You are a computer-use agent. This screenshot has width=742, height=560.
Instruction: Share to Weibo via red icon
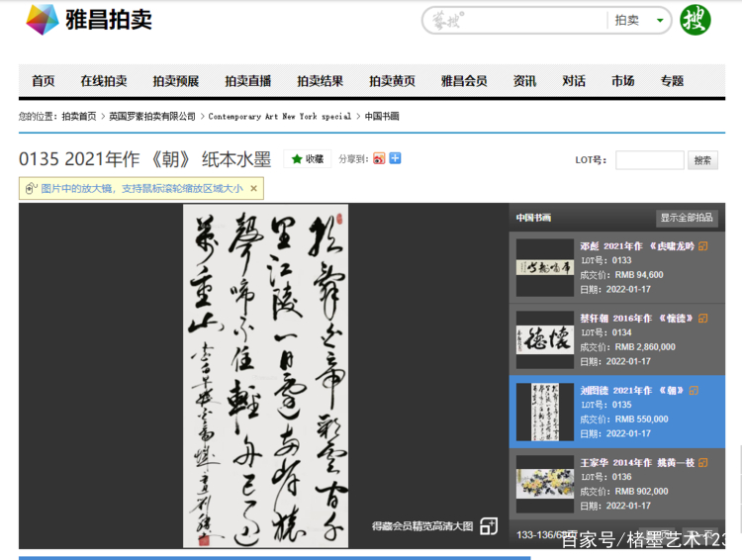pyautogui.click(x=379, y=158)
